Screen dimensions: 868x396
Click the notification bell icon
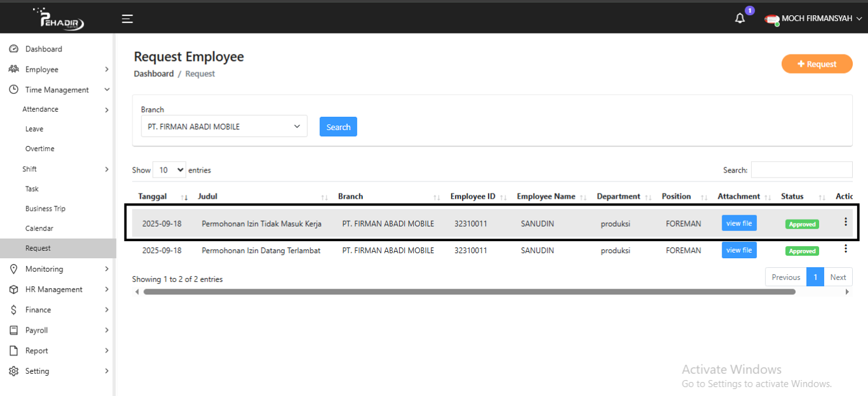tap(740, 18)
